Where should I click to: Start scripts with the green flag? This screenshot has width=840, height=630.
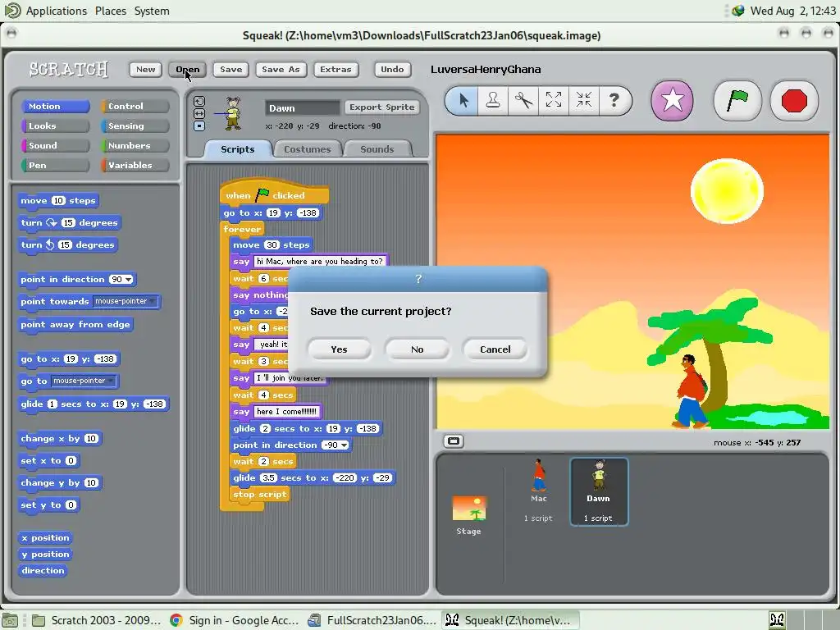(737, 101)
